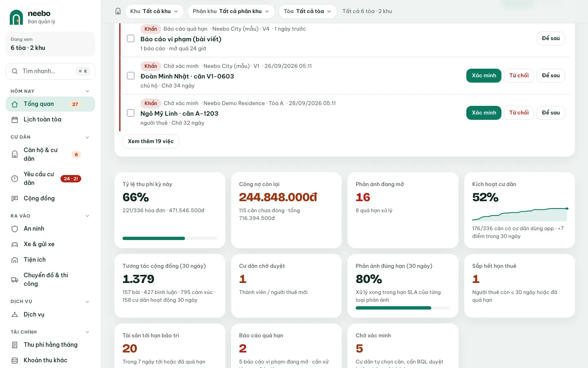Click the Khoản thu khác coins icon

pyautogui.click(x=15, y=361)
